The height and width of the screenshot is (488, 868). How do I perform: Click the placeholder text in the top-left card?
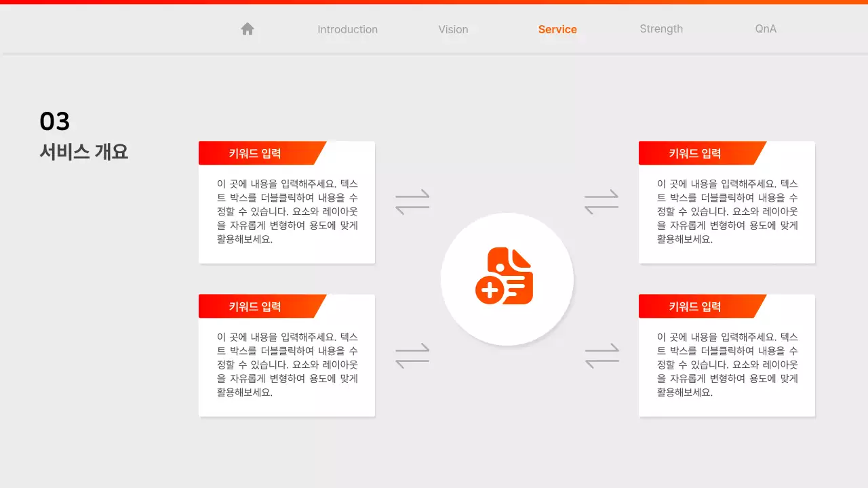[286, 211]
